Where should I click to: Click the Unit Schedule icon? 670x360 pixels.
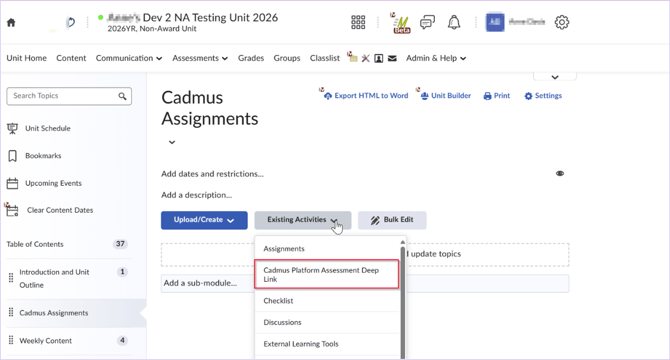coord(12,128)
